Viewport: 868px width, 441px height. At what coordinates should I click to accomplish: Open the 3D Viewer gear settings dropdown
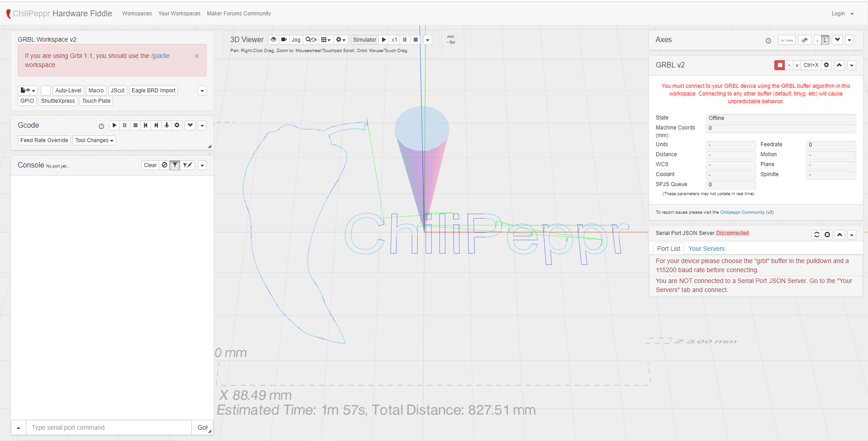point(341,40)
